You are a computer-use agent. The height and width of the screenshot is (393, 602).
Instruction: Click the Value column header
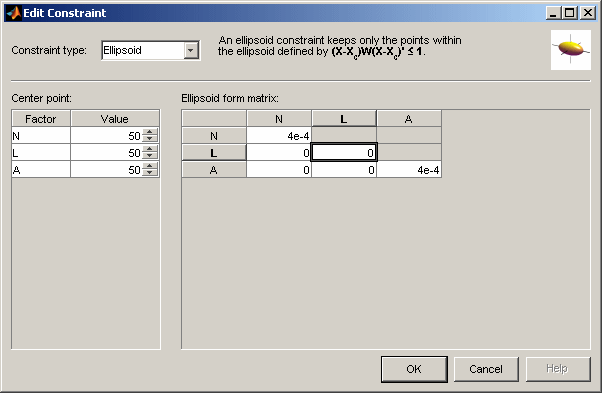coord(115,119)
